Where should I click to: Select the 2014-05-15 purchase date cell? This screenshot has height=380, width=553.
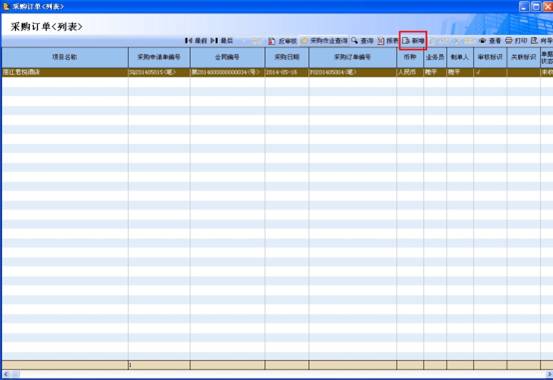287,72
